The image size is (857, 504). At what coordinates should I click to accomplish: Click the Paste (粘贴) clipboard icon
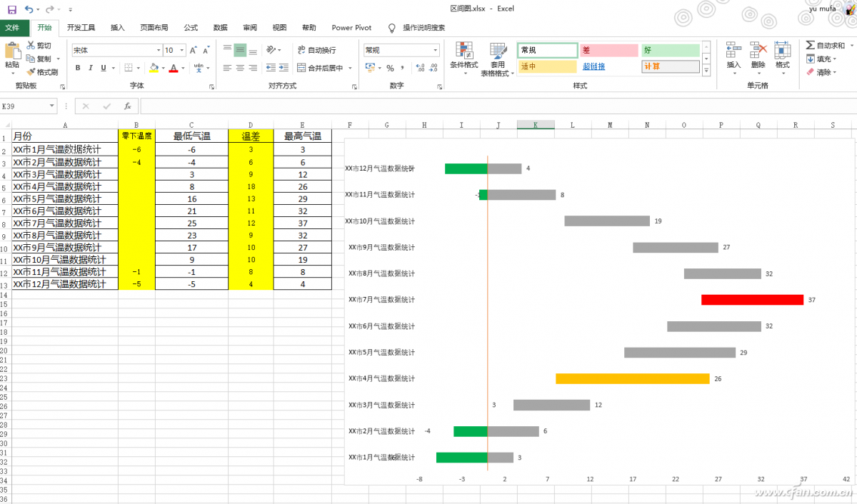[12, 51]
